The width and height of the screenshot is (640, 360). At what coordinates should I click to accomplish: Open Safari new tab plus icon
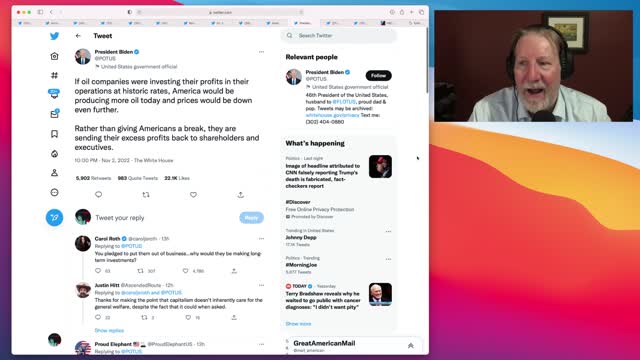[411, 12]
